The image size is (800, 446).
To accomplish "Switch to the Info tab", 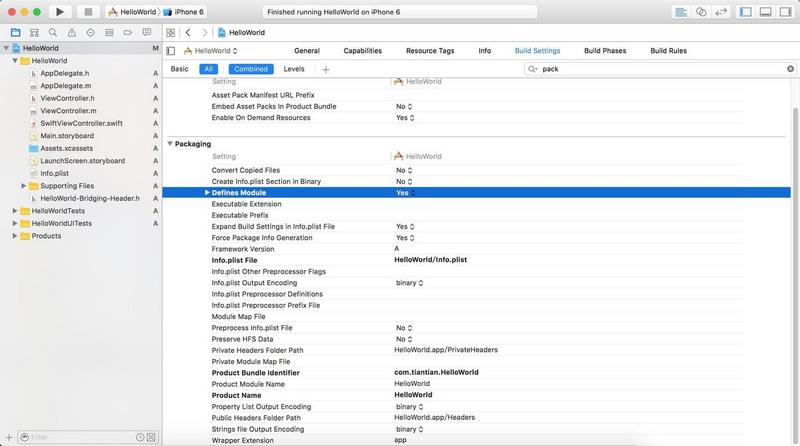I will tap(485, 51).
